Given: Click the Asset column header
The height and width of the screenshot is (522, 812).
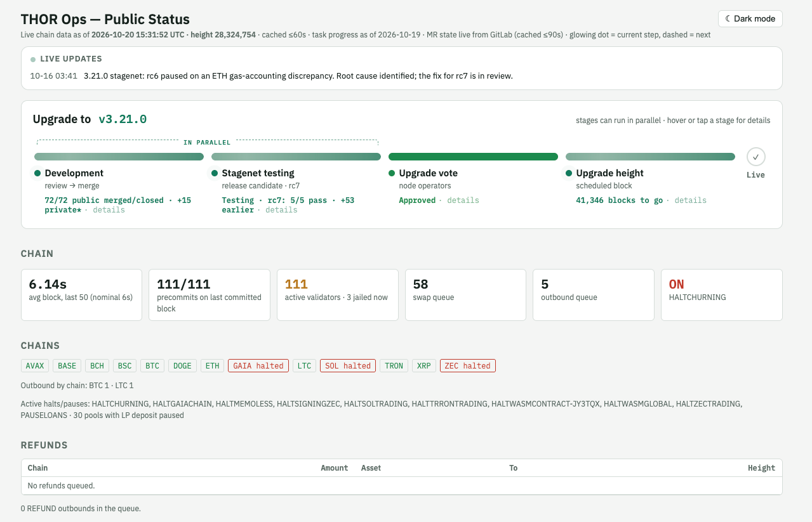Looking at the screenshot, I should pos(371,468).
